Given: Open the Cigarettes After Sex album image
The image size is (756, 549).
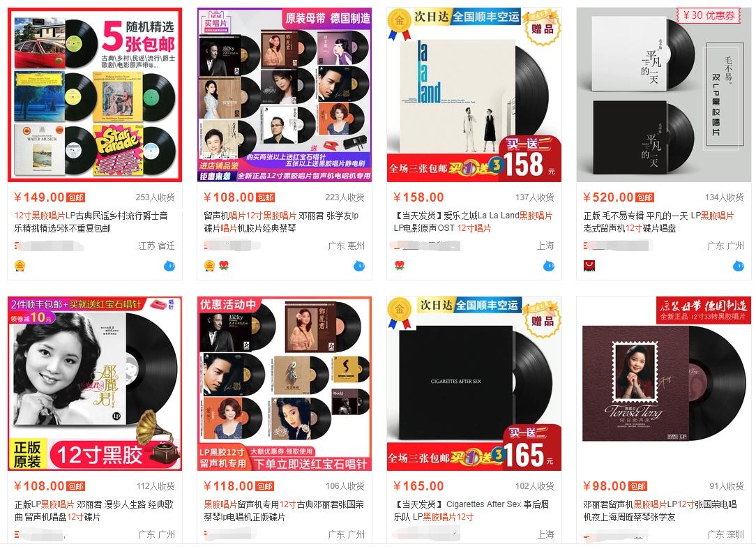Looking at the screenshot, I should click(x=474, y=384).
